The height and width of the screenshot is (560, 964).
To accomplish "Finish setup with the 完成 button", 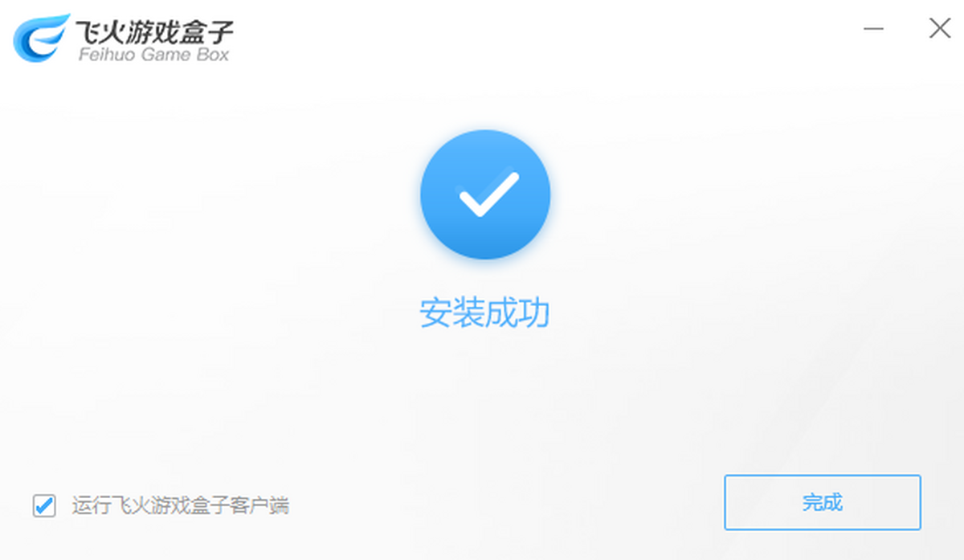I will click(x=823, y=503).
